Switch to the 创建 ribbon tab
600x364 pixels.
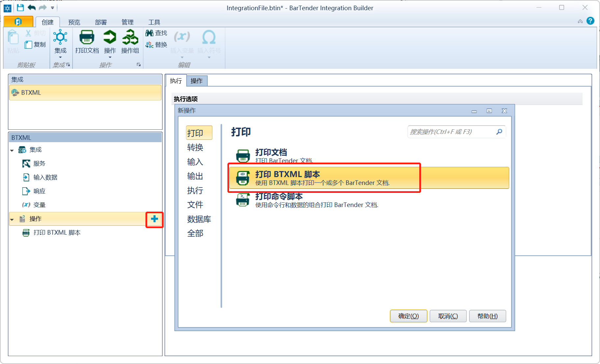point(48,22)
